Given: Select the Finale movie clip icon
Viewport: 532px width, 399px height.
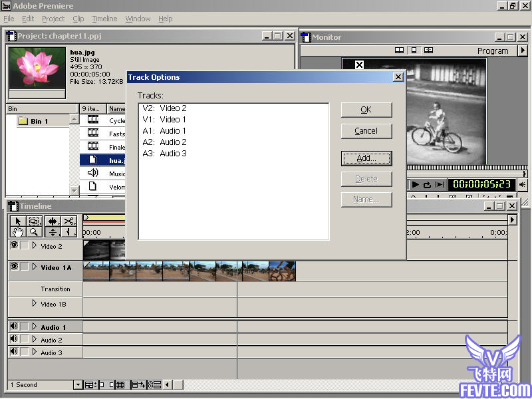Looking at the screenshot, I should click(93, 146).
